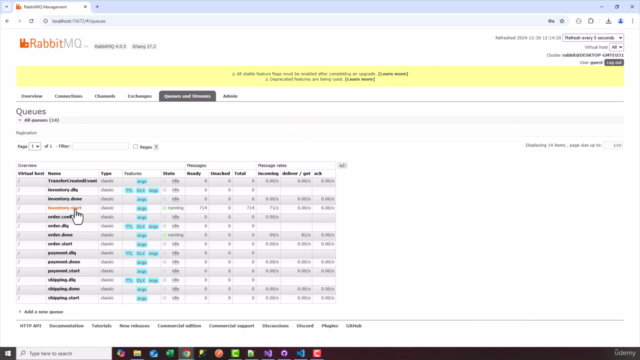This screenshot has width=640, height=360.
Task: Open the HTTP API footer link
Action: click(x=30, y=326)
